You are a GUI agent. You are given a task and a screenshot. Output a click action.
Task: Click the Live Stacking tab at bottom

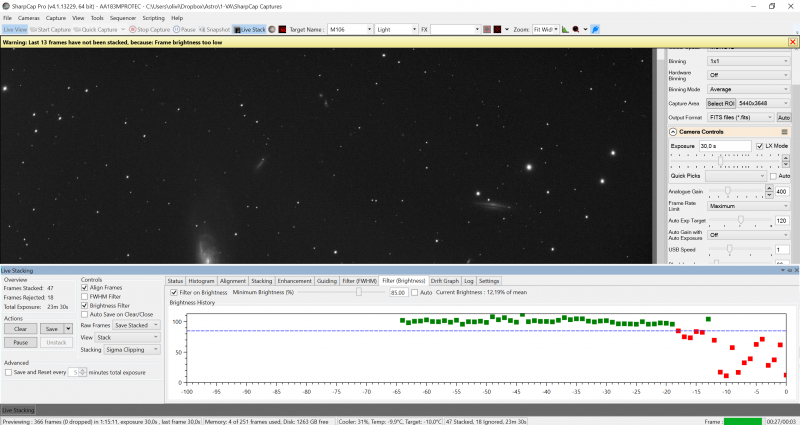(18, 410)
